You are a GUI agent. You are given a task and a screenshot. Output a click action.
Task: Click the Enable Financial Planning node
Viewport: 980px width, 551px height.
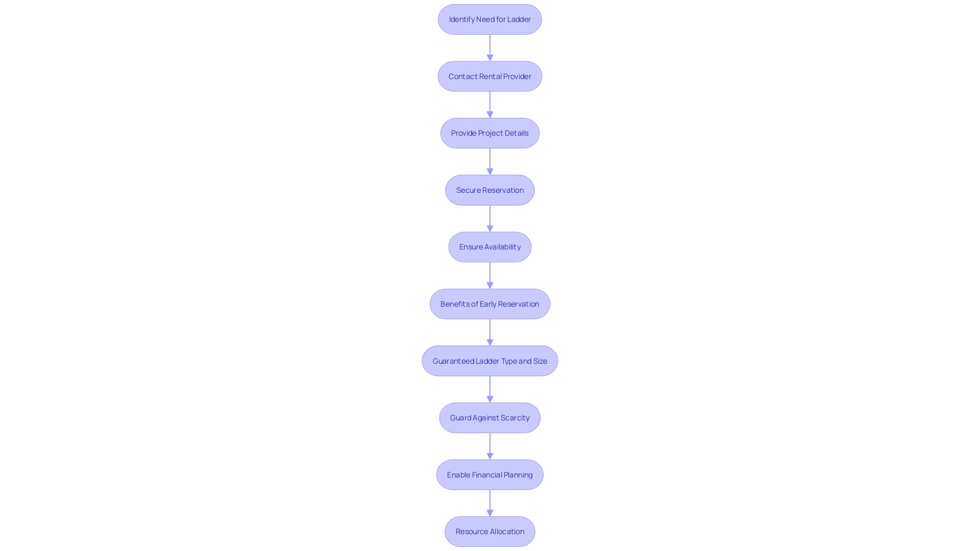click(490, 473)
